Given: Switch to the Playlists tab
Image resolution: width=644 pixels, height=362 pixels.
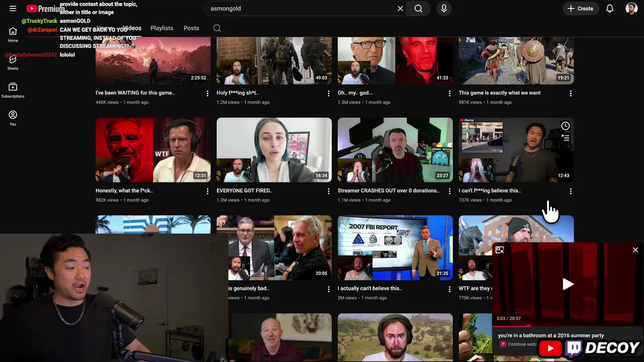Looking at the screenshot, I should coord(162,28).
